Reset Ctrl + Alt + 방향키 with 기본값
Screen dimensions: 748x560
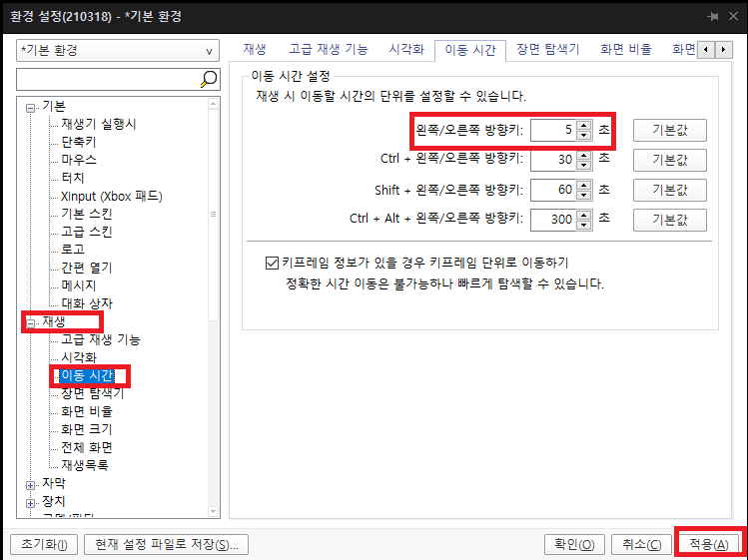670,220
